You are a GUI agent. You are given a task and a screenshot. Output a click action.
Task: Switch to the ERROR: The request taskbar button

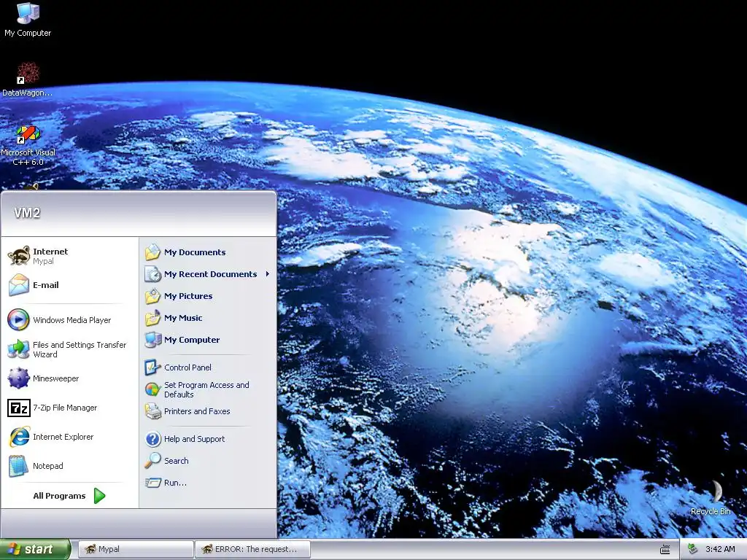253,550
